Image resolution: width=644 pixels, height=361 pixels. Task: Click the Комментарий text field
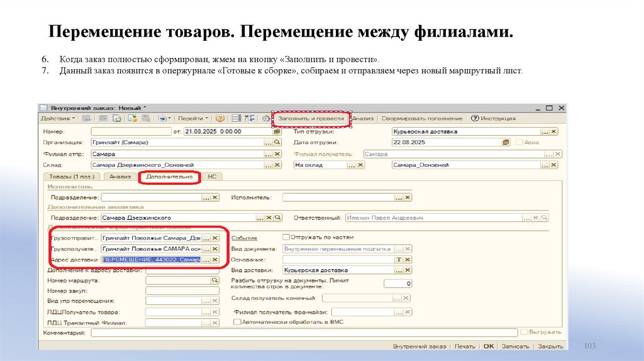coord(304,333)
